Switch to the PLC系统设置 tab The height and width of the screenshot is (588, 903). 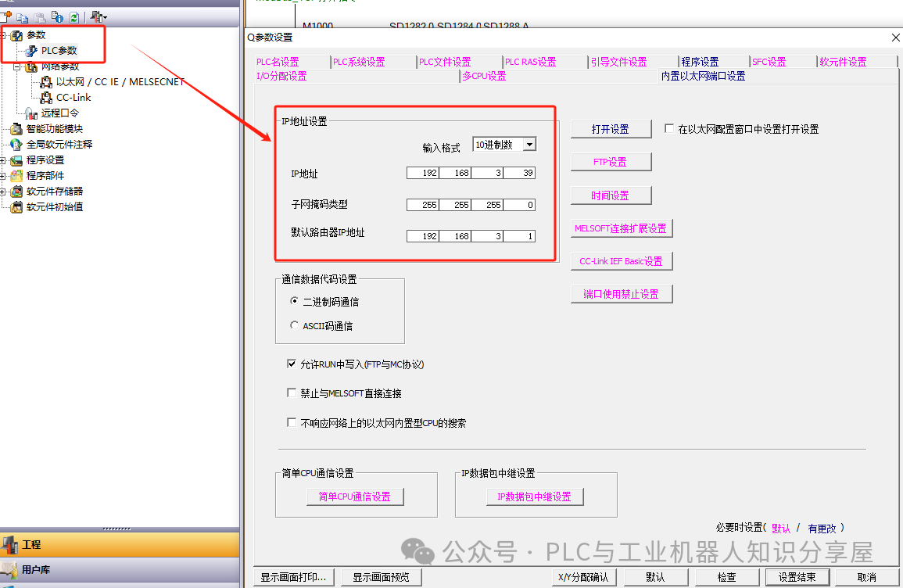[x=359, y=62]
